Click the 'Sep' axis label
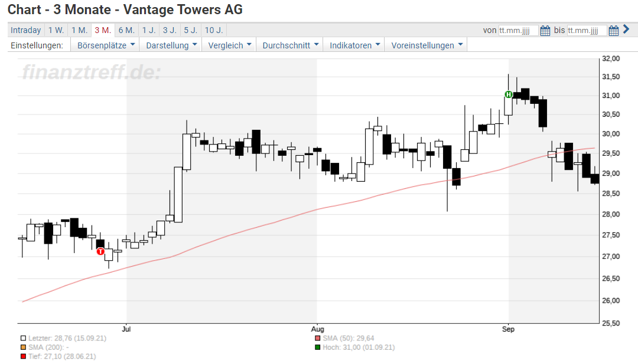The width and height of the screenshot is (638, 364). [x=508, y=329]
